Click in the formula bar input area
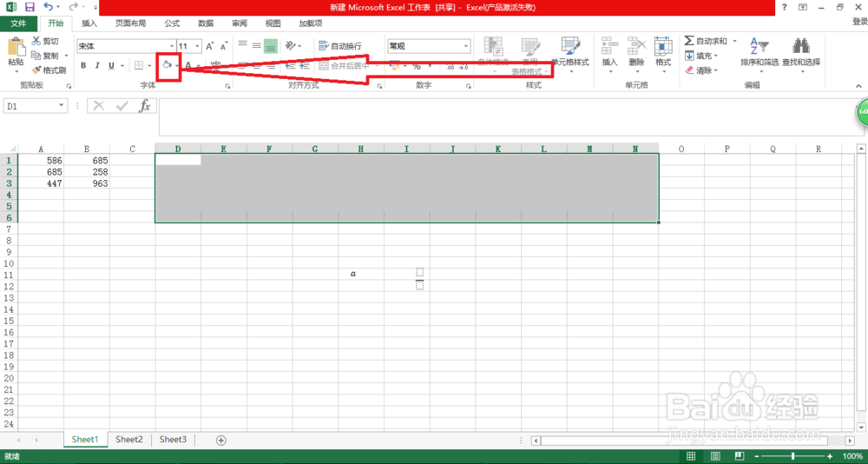The image size is (868, 464). coord(510,117)
